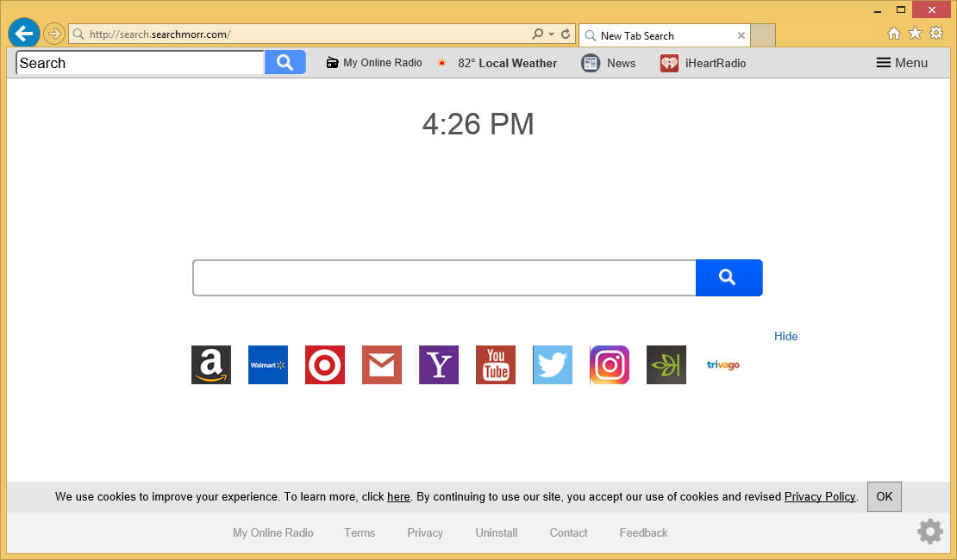
Task: Click OK on the cookie notice
Action: coord(884,496)
